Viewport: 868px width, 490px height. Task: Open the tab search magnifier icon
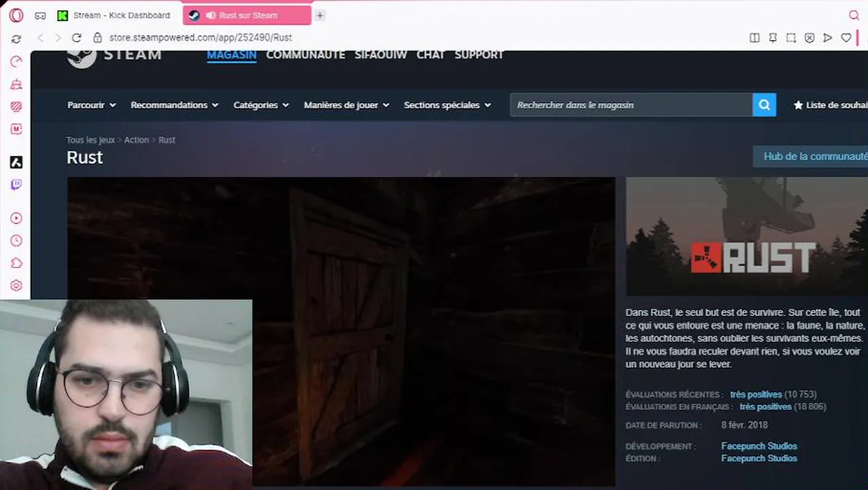(854, 15)
